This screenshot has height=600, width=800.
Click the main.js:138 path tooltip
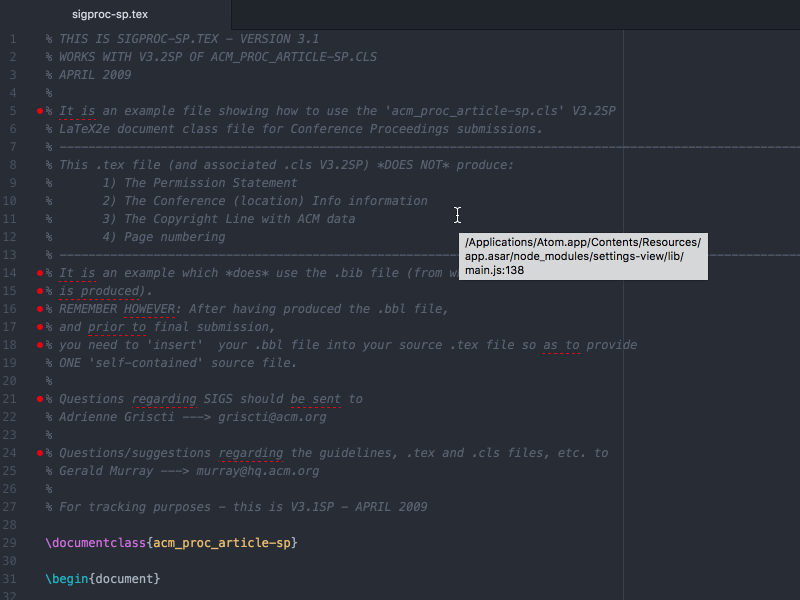tap(583, 256)
